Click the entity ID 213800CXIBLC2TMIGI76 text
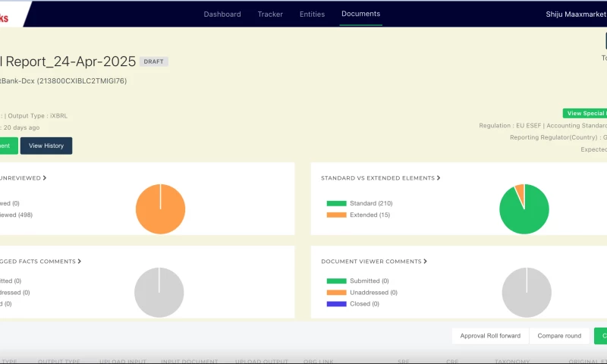 pyautogui.click(x=82, y=81)
